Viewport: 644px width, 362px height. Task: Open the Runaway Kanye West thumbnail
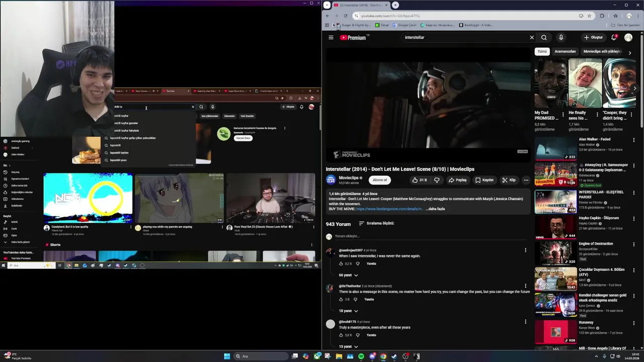pyautogui.click(x=555, y=331)
